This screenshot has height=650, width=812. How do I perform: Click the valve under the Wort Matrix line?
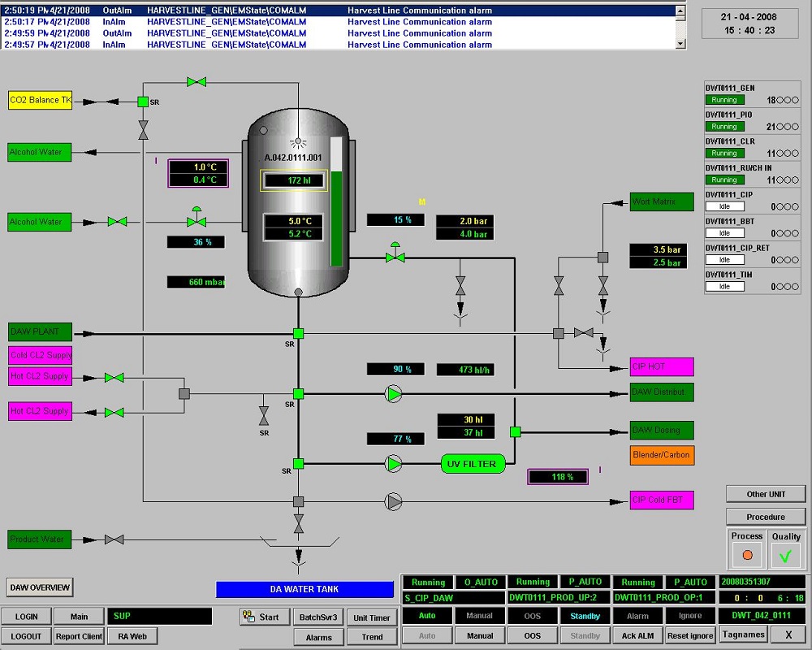(x=603, y=286)
